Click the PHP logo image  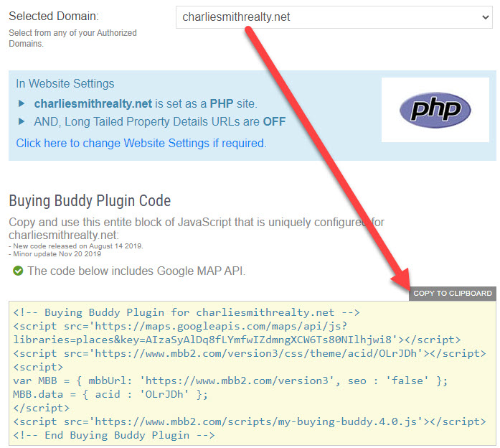(435, 110)
